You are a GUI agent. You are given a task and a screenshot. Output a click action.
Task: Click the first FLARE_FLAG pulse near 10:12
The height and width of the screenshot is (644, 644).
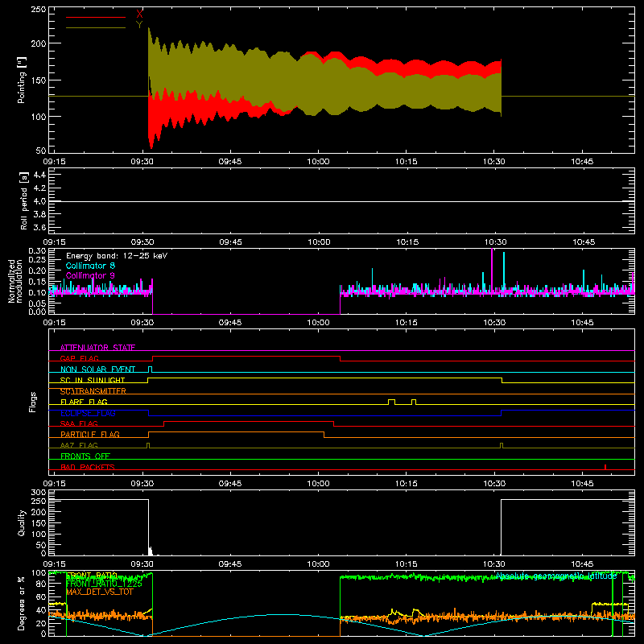pyautogui.click(x=392, y=402)
